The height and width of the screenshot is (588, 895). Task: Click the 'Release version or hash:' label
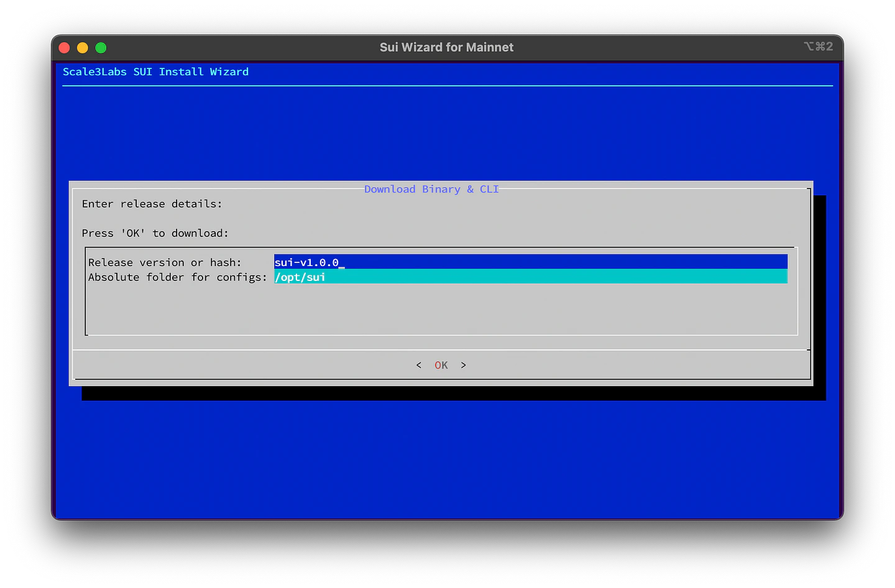165,262
